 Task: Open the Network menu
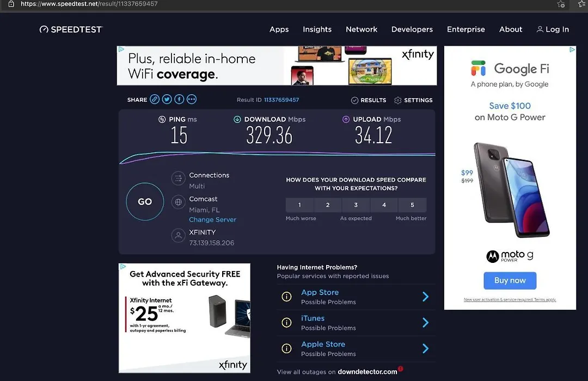(362, 29)
